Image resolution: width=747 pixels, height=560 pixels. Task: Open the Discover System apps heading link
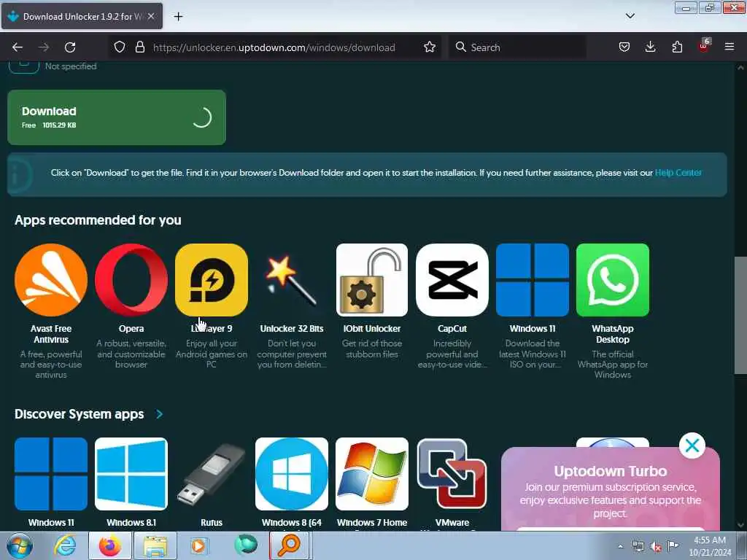click(79, 414)
